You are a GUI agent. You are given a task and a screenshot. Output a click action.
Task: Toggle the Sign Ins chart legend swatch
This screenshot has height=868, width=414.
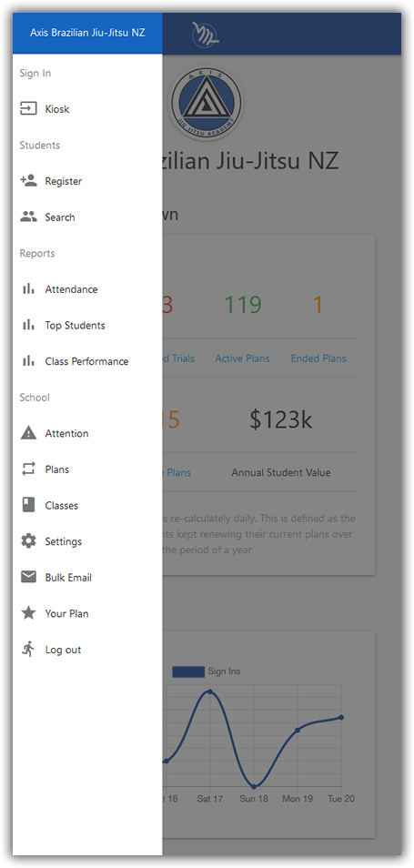point(188,671)
